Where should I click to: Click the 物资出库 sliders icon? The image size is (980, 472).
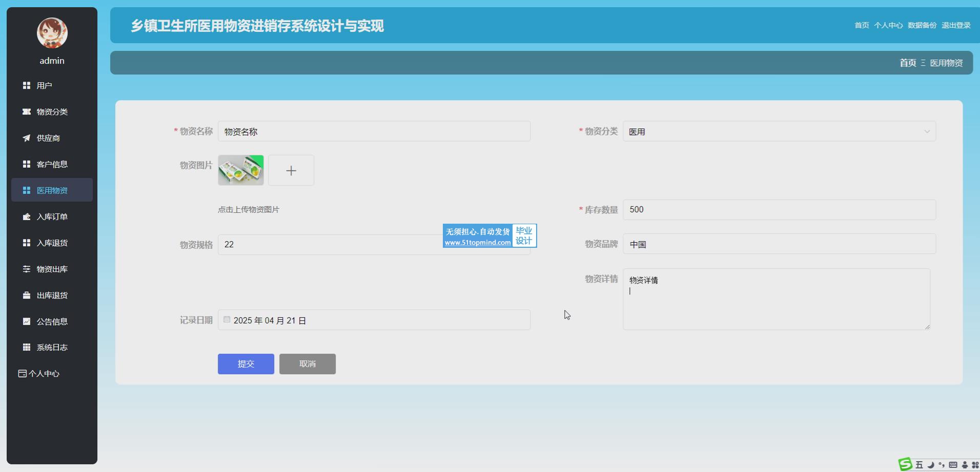click(27, 269)
